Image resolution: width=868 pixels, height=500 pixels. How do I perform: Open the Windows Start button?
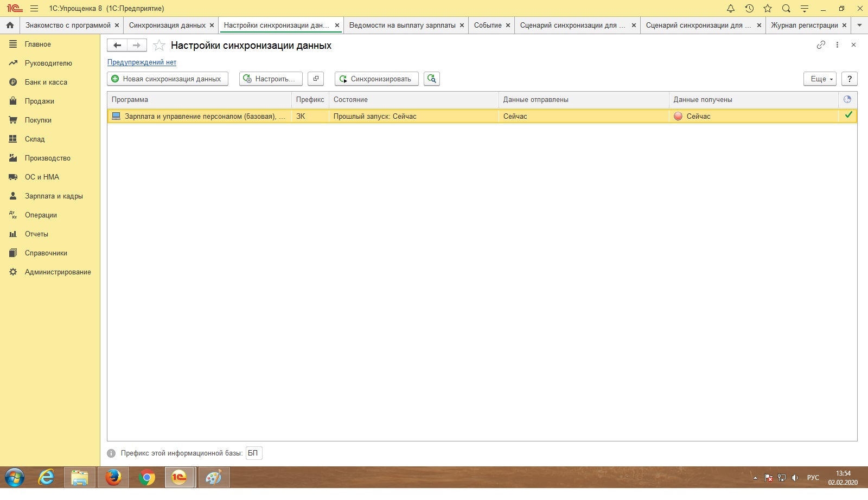(x=15, y=477)
